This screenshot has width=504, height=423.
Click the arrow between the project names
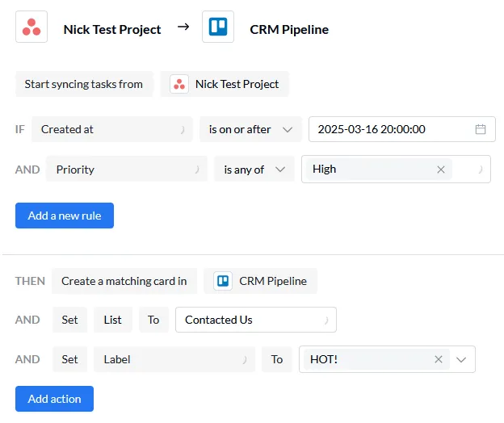[183, 27]
